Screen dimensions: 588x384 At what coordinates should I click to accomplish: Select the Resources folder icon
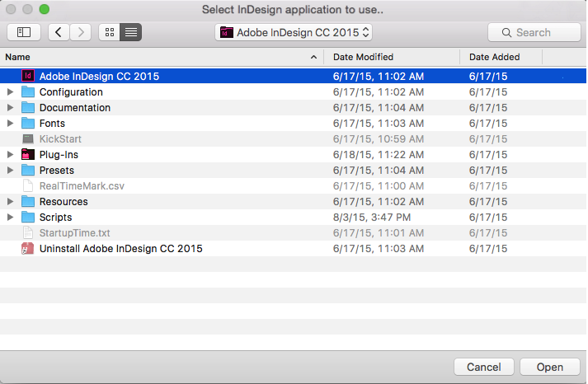(x=28, y=202)
